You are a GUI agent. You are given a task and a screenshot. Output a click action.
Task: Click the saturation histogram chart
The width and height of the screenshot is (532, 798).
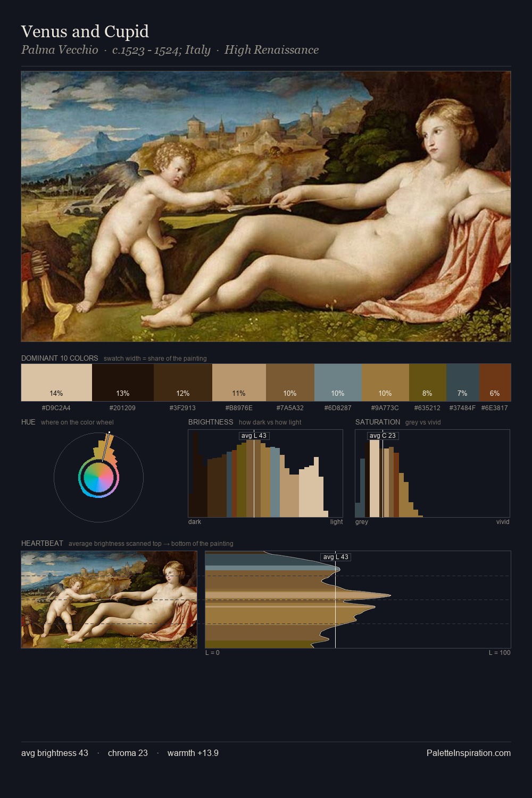coord(433,473)
